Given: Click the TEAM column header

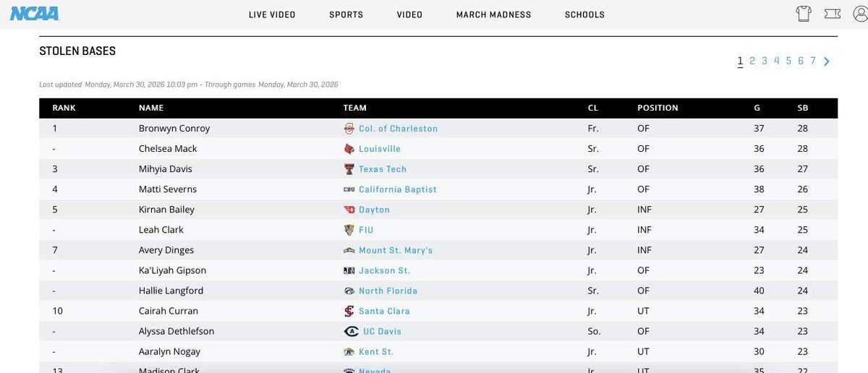Looking at the screenshot, I should 355,108.
